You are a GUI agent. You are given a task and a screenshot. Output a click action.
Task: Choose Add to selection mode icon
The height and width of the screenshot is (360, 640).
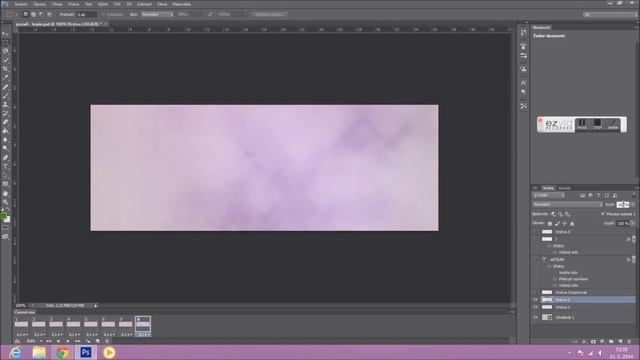tap(33, 14)
